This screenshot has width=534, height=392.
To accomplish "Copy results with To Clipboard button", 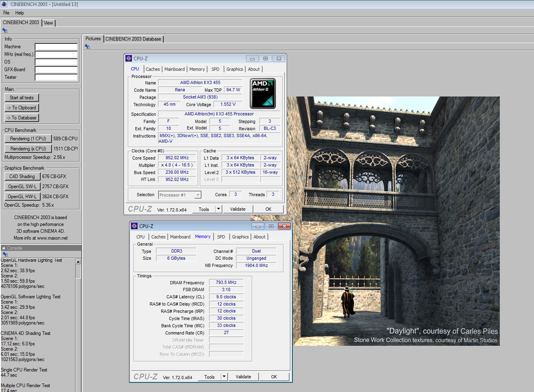I will 22,108.
